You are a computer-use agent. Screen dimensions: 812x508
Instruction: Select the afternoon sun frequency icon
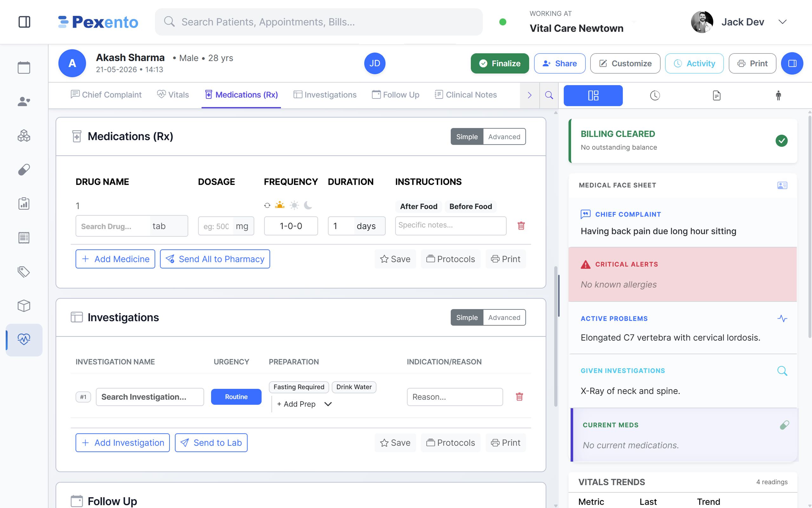click(x=294, y=205)
